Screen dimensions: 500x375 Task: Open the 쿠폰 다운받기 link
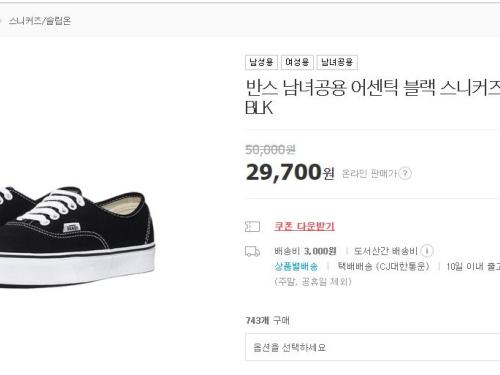[304, 226]
